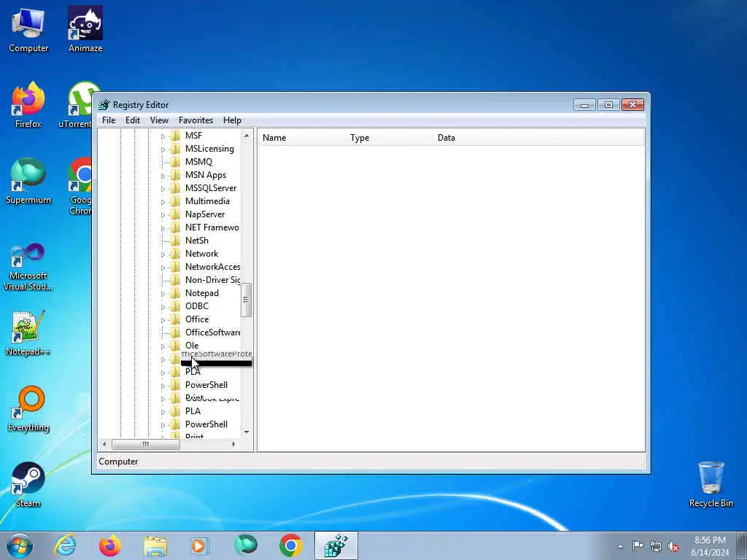
Task: Open Supermium from the taskbar
Action: [x=246, y=545]
